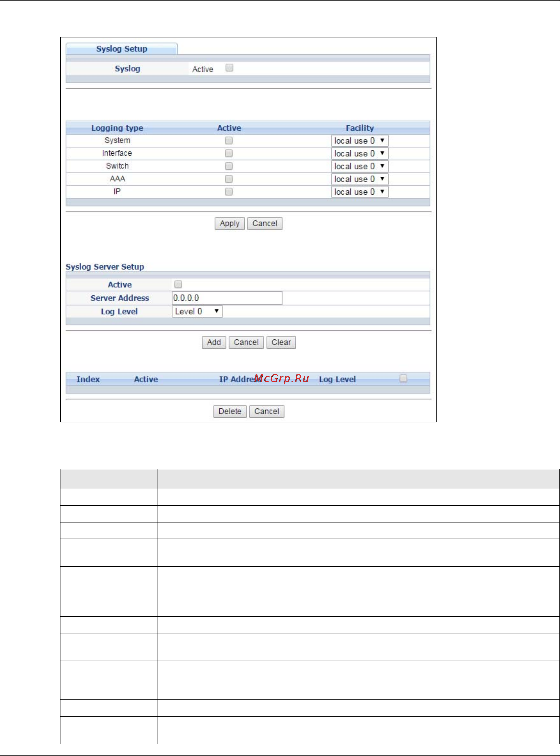This screenshot has height=756, width=560.
Task: Enable the Syslog Active checkbox
Action: 229,68
